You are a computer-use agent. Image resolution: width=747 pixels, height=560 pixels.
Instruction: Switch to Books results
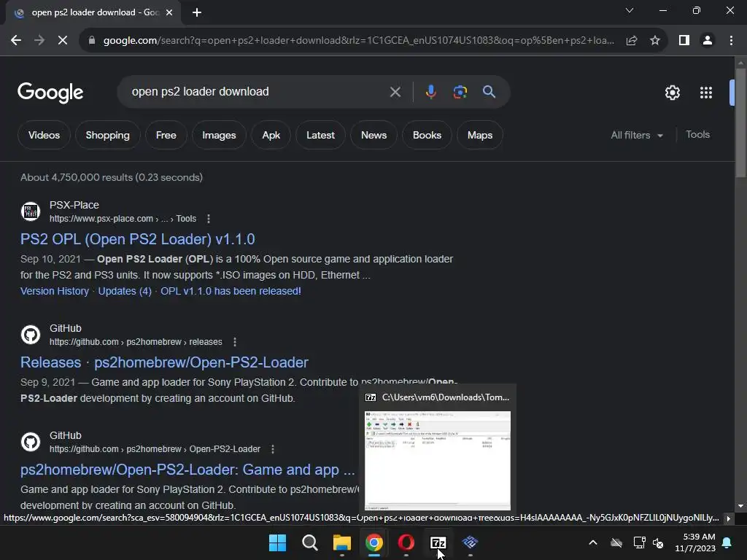pos(427,135)
